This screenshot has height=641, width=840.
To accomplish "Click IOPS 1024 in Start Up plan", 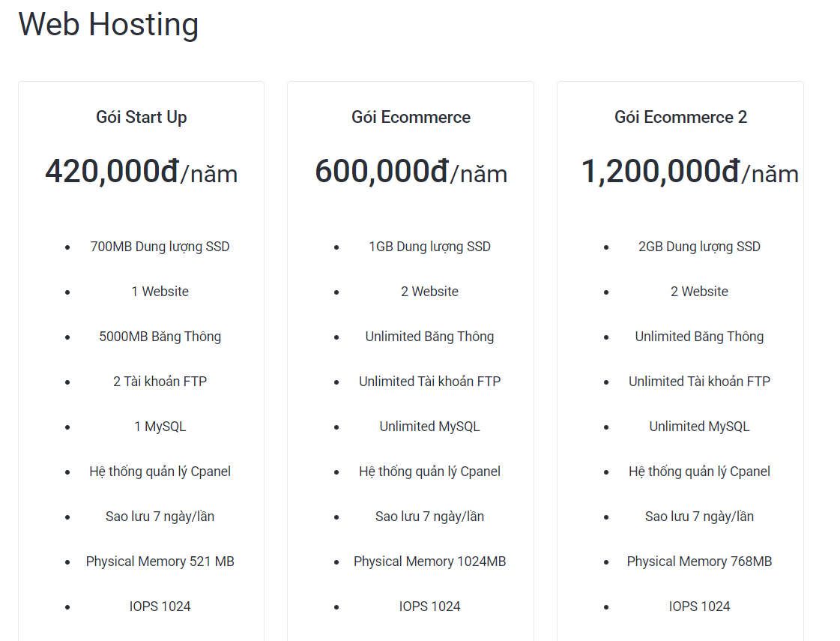I will (160, 606).
